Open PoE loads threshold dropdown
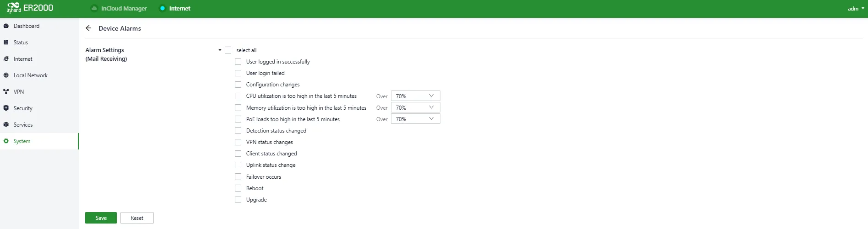Screen dimensions: 868x229 coord(415,119)
